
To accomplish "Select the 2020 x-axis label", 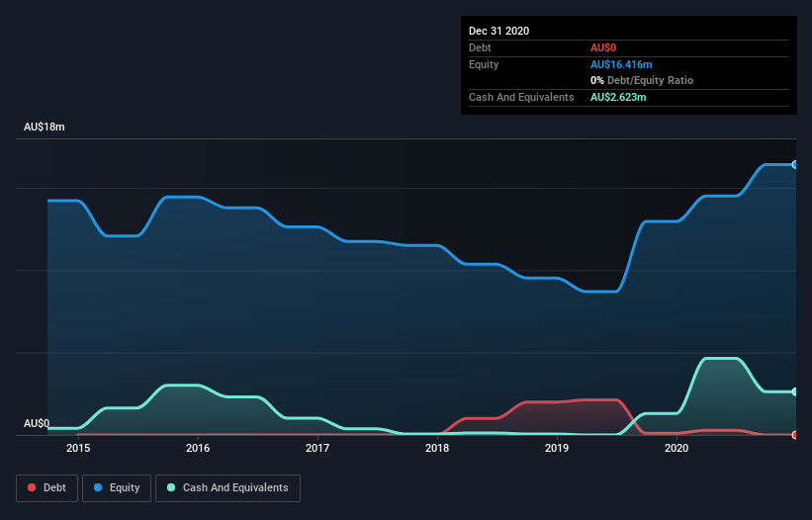I will 677,448.
